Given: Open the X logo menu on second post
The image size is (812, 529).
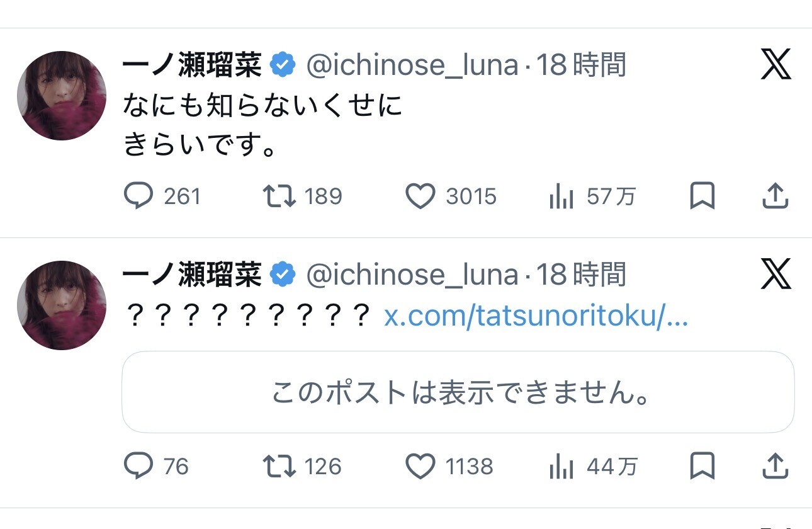Looking at the screenshot, I should point(775,275).
